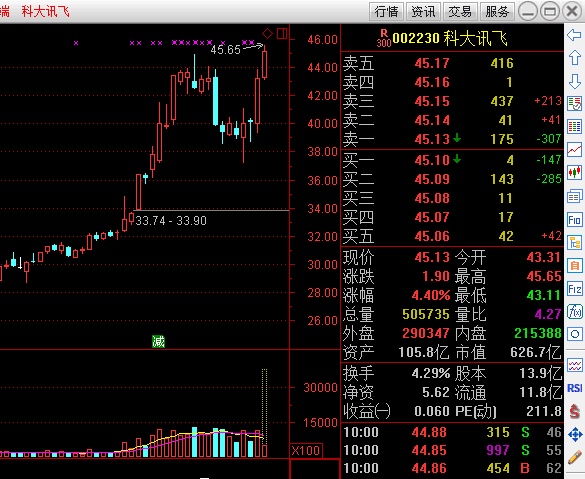Open the 服务 menu

point(497,11)
